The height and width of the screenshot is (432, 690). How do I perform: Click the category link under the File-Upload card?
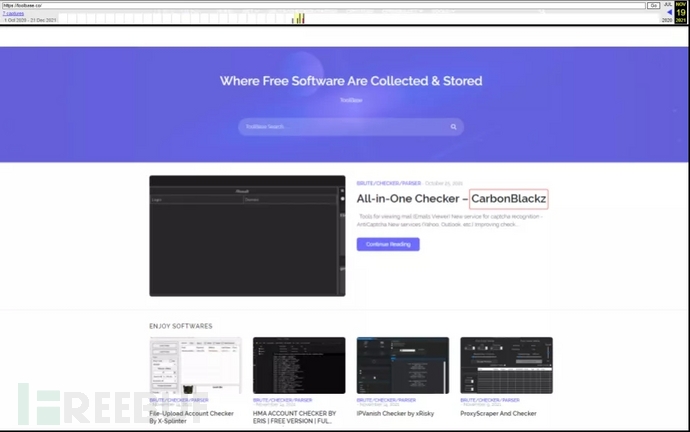(179, 400)
